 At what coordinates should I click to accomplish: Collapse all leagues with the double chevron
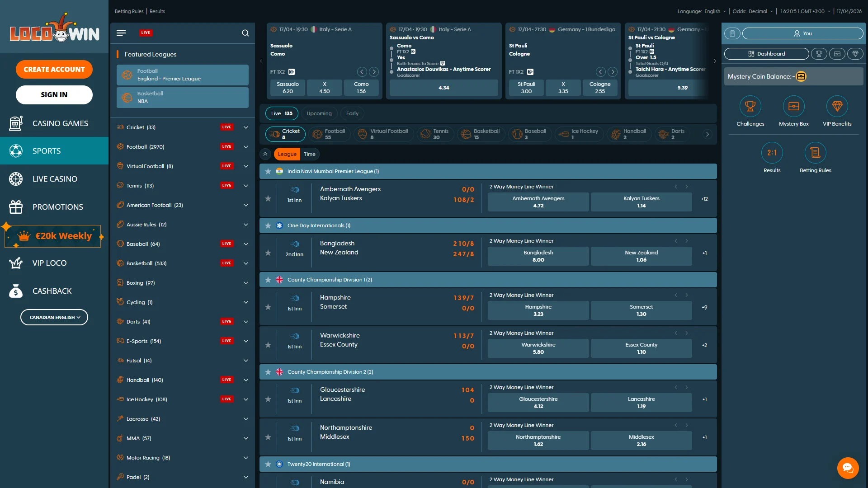coord(265,154)
